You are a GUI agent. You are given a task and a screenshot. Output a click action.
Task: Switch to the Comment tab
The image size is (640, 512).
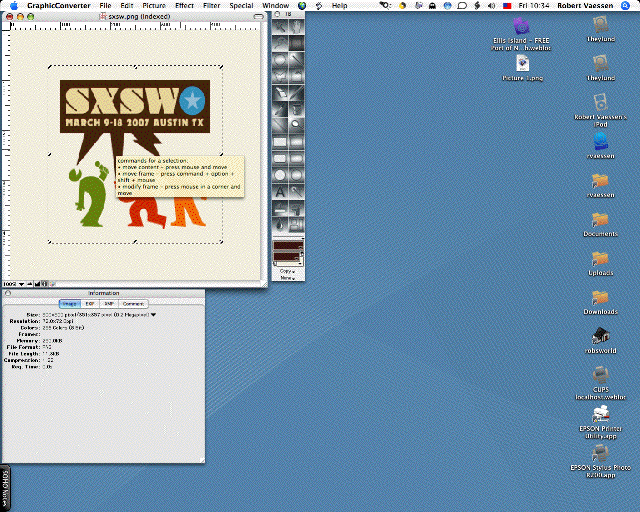(x=134, y=303)
